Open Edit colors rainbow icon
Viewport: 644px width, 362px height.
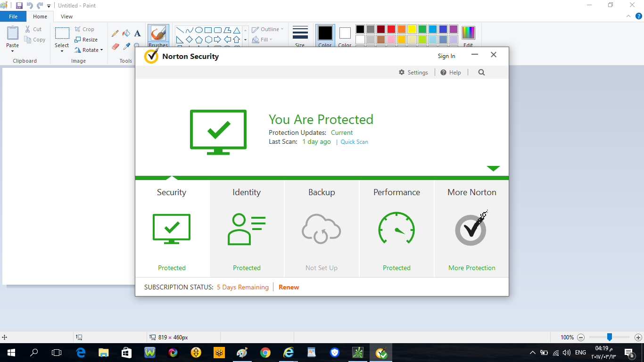(468, 37)
